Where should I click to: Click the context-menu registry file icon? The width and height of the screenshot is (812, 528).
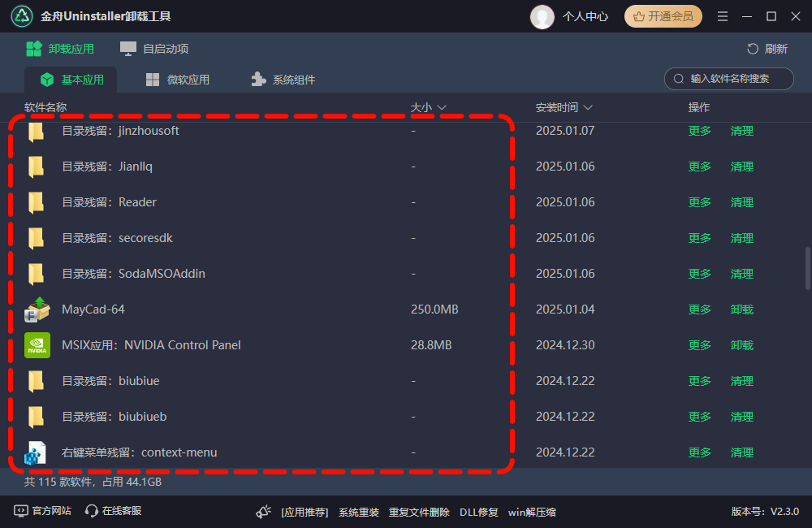[x=35, y=453]
